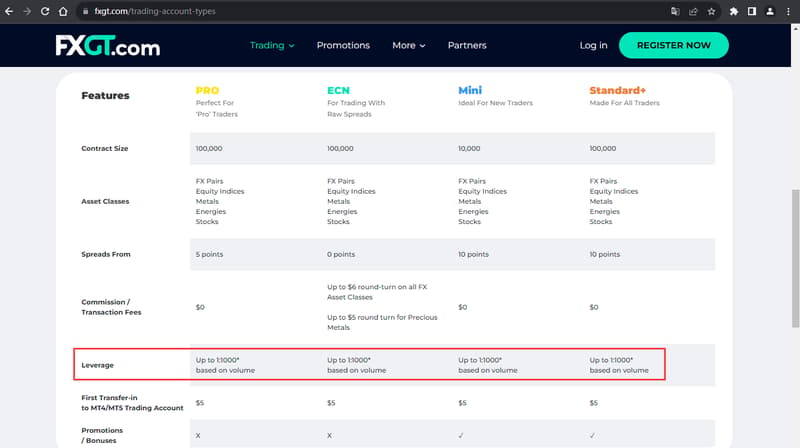Click Standard+ promotions check mark

tap(592, 435)
